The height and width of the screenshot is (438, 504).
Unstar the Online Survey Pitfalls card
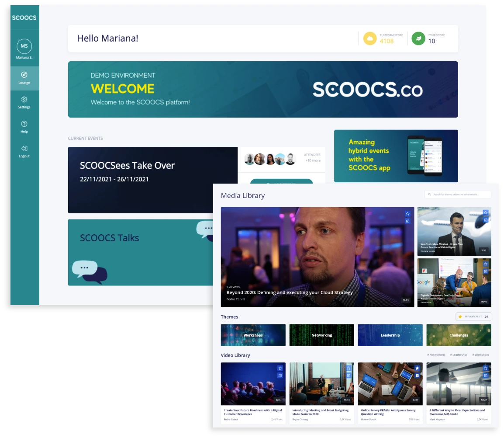417,368
